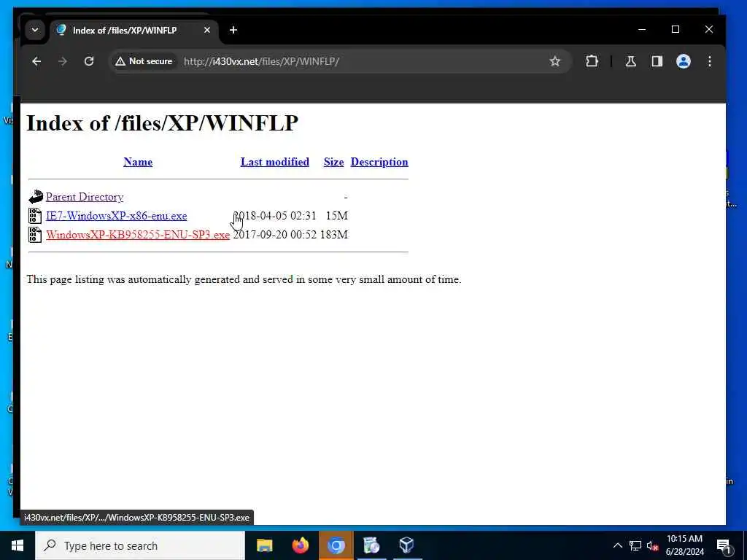The image size is (747, 560).
Task: Show hidden system tray icons
Action: tap(617, 545)
